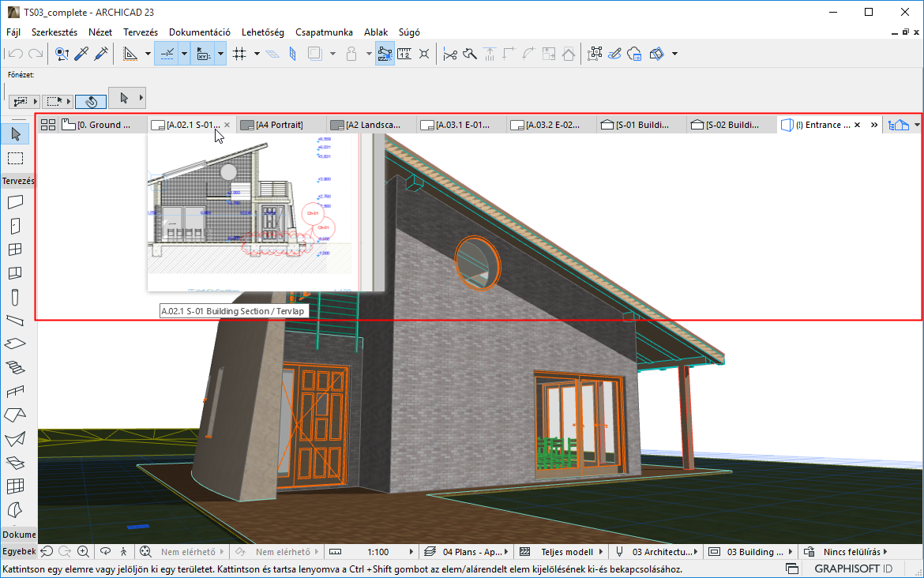Viewport: 924px width, 578px height.
Task: Open the Dokumentáció menu
Action: pyautogui.click(x=199, y=32)
